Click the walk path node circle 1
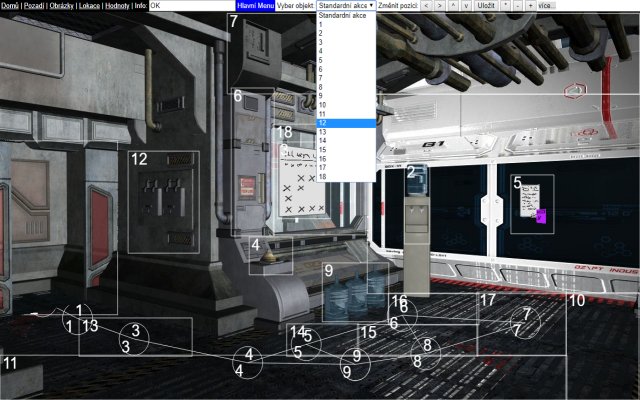The width and height of the screenshot is (640, 400). point(77,319)
